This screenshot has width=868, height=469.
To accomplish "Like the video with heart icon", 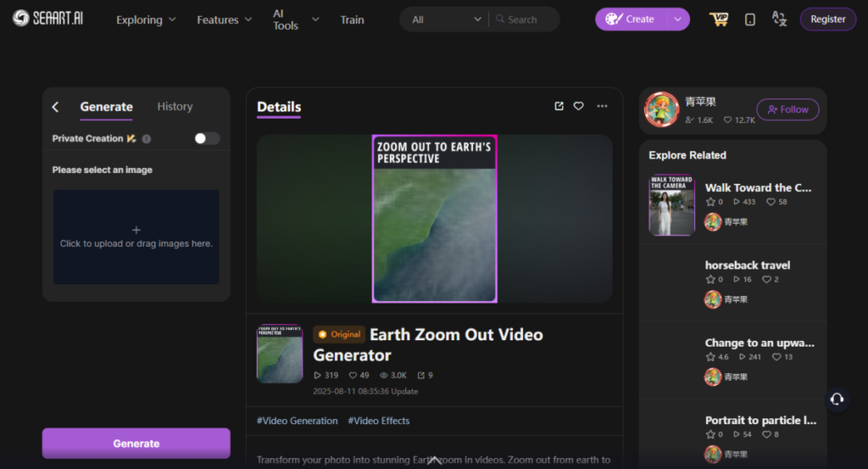I will coord(579,106).
